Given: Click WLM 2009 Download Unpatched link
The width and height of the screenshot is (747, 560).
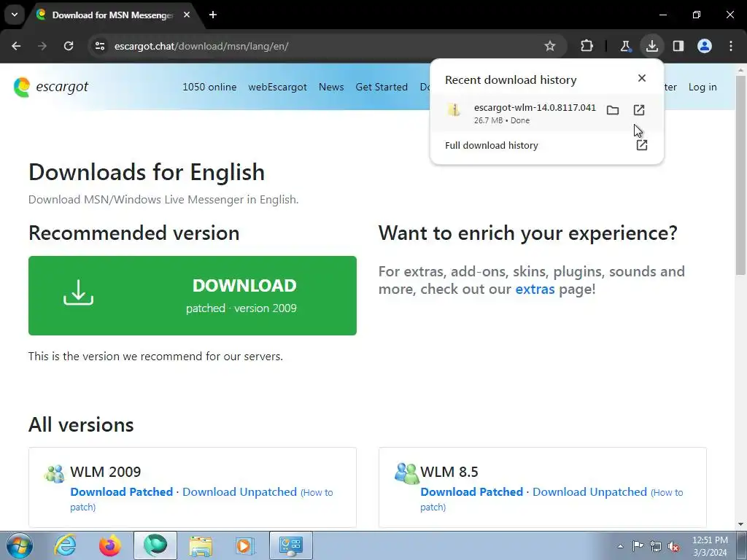Looking at the screenshot, I should point(239,492).
